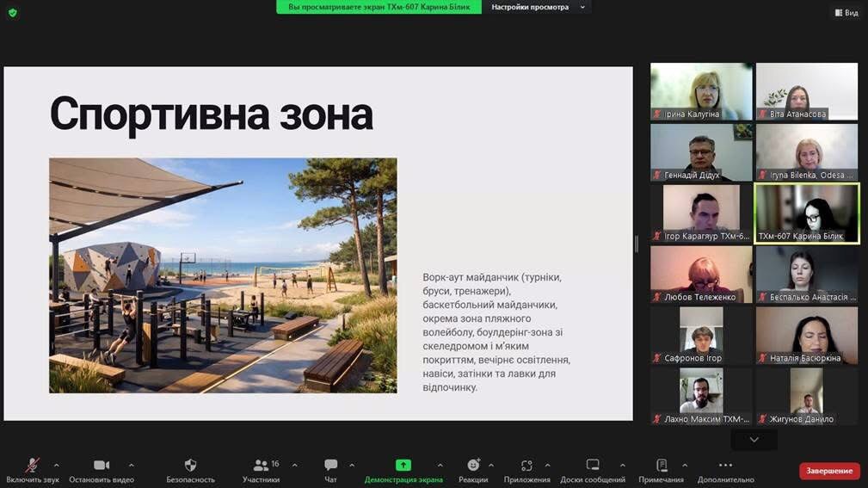This screenshot has width=868, height=488.
Task: Open the Вид view menu
Action: pyautogui.click(x=846, y=12)
